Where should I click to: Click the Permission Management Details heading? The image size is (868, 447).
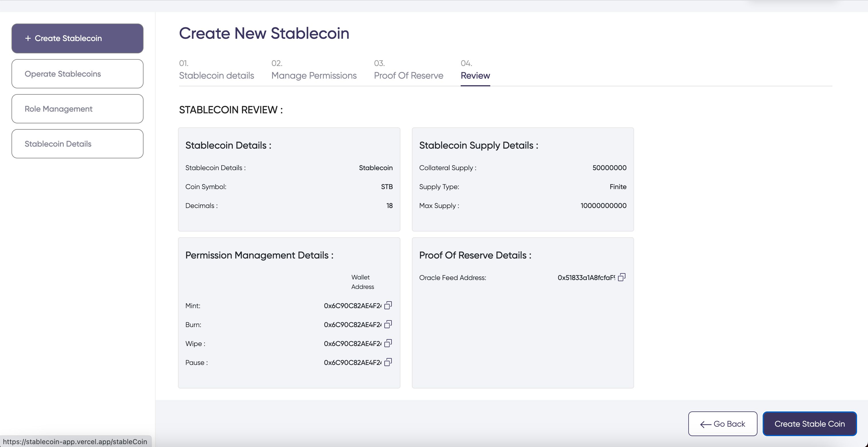[259, 255]
